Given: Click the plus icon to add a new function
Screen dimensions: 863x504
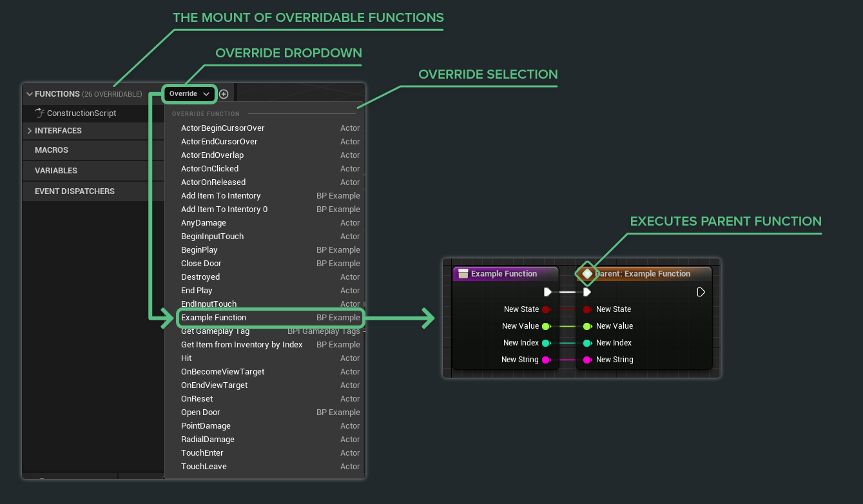Looking at the screenshot, I should pos(224,93).
